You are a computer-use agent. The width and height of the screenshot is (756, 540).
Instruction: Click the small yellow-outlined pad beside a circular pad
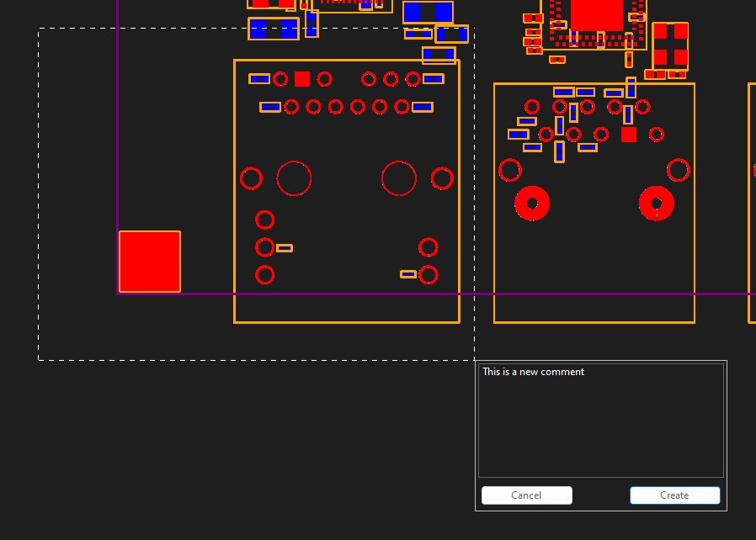284,247
